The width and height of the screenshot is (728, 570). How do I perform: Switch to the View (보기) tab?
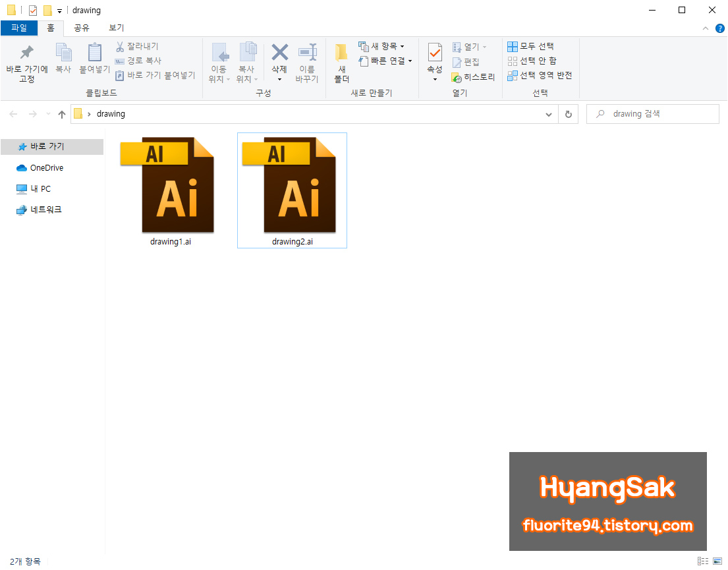117,28
